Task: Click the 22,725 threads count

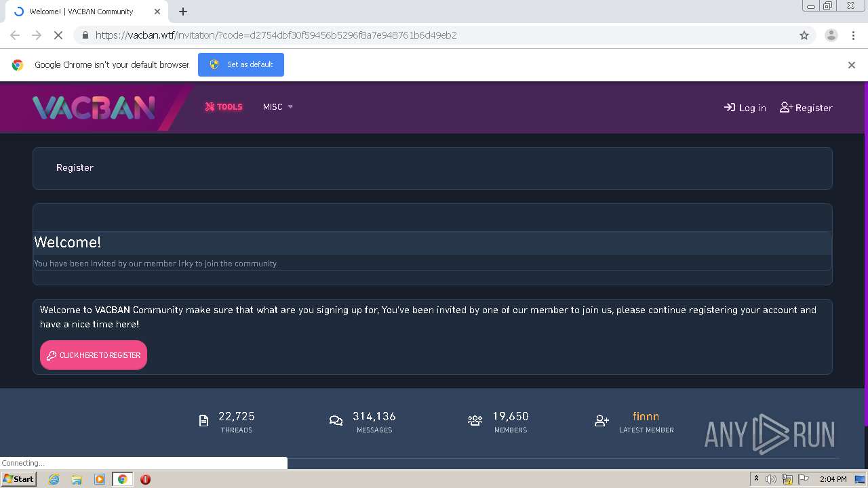Action: 237,416
